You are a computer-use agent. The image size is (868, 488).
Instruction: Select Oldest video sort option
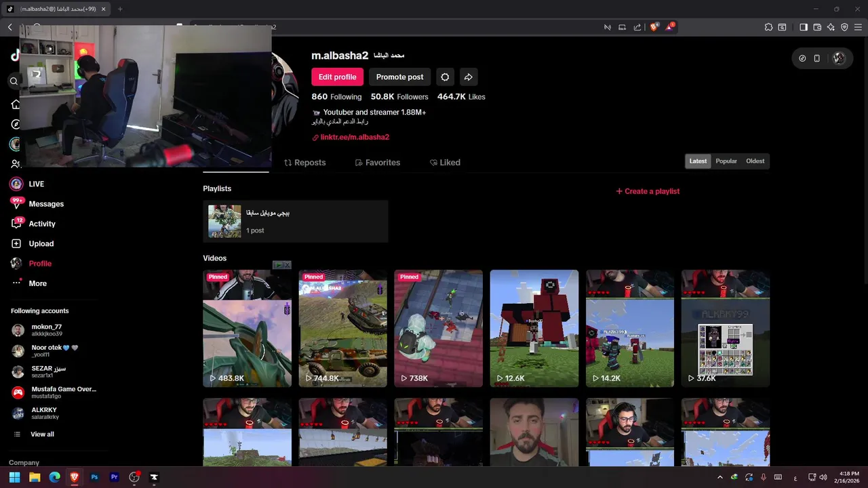755,161
